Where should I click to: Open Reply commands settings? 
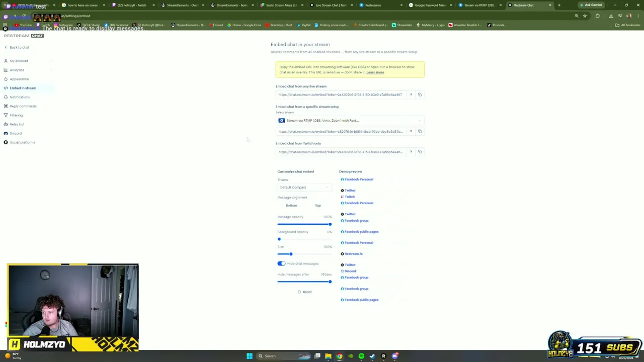click(x=23, y=106)
